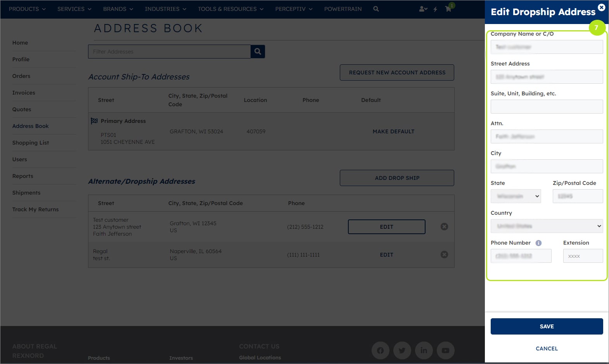Click the Extension field
This screenshot has height=364, width=609.
pos(583,256)
